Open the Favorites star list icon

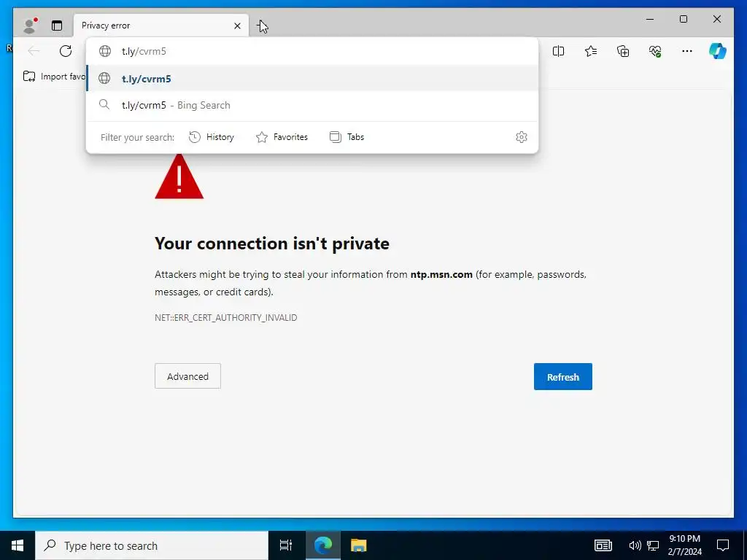(591, 51)
